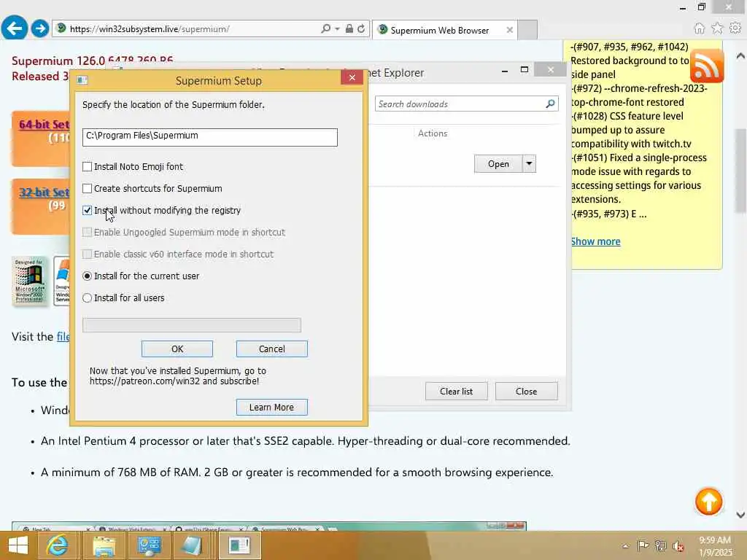Open File Explorer from taskbar
747x560 pixels.
[x=104, y=545]
